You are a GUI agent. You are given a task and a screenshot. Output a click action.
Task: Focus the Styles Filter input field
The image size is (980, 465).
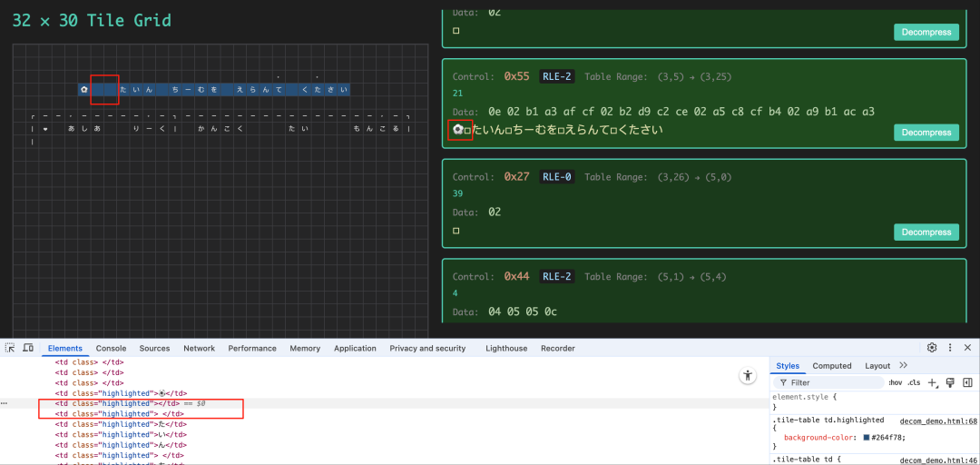[828, 382]
